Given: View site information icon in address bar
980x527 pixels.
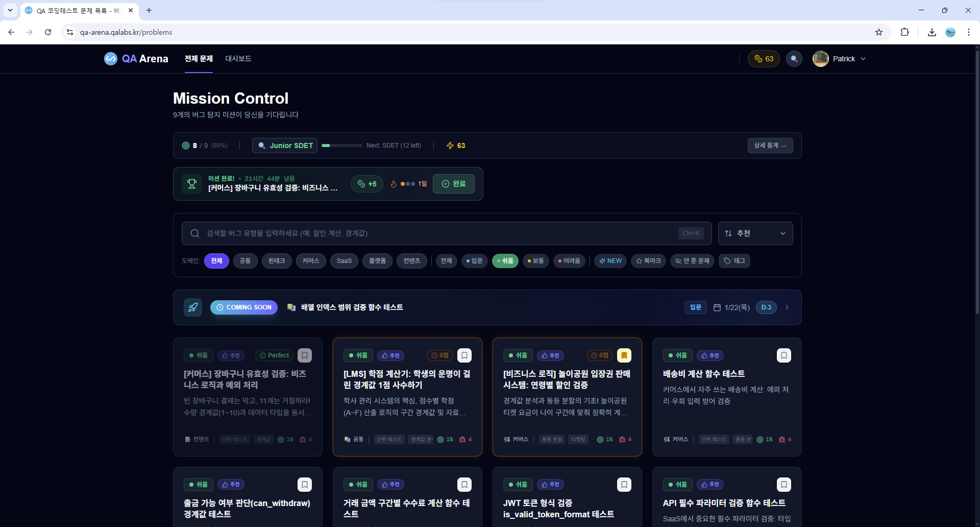Looking at the screenshot, I should 70,32.
